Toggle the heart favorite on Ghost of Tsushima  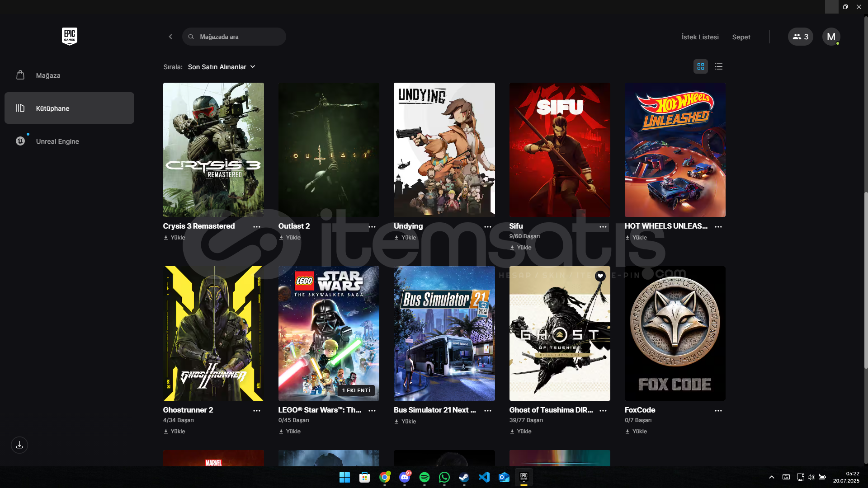(600, 276)
